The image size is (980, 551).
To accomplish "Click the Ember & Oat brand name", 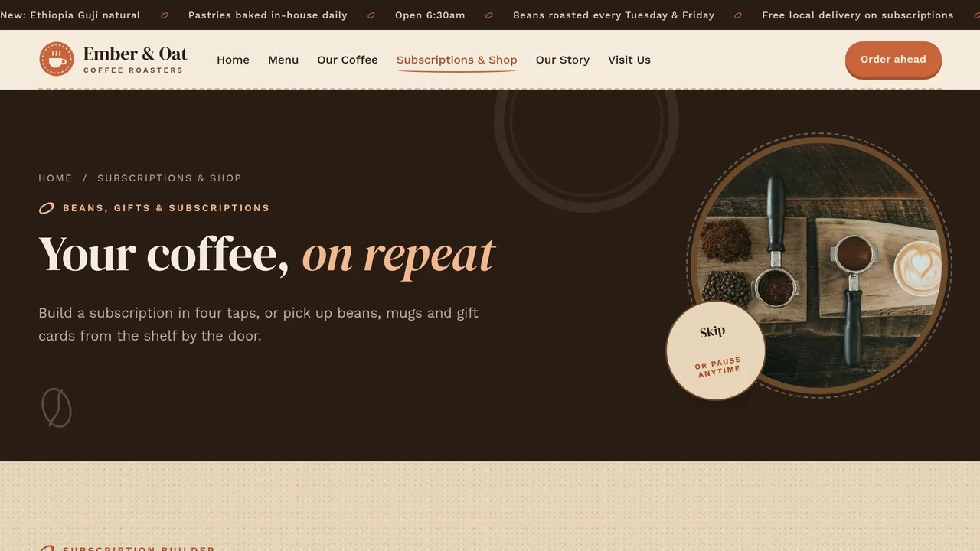I will coord(136,54).
